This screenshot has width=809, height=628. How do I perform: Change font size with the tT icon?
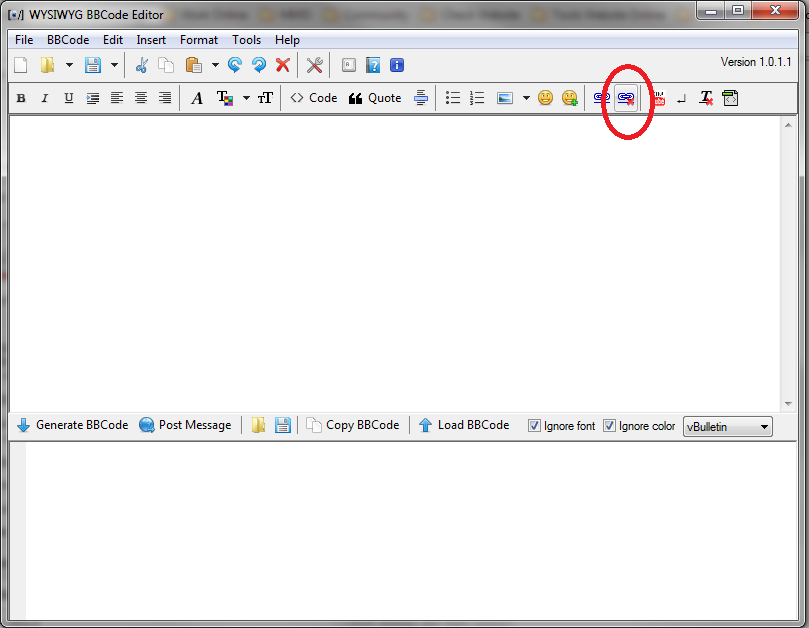(265, 98)
